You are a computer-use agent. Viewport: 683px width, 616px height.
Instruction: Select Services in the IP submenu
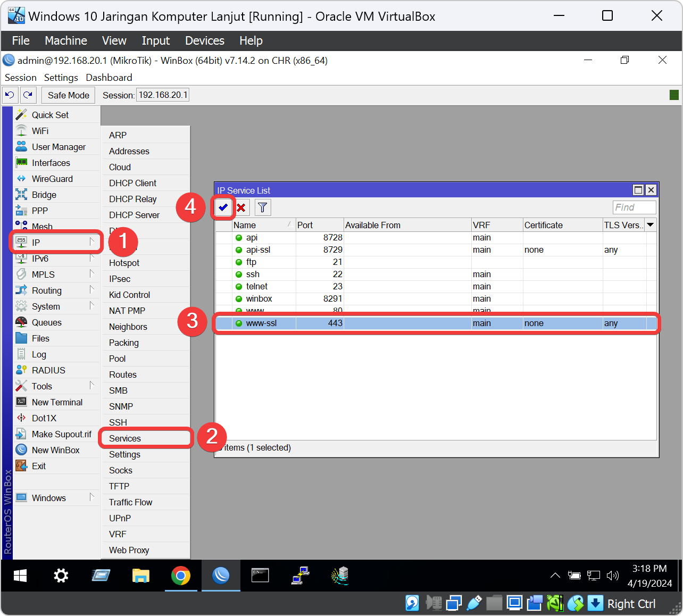[146, 438]
